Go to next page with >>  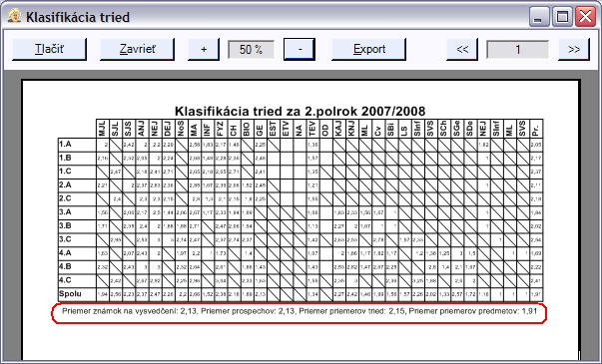coord(574,49)
